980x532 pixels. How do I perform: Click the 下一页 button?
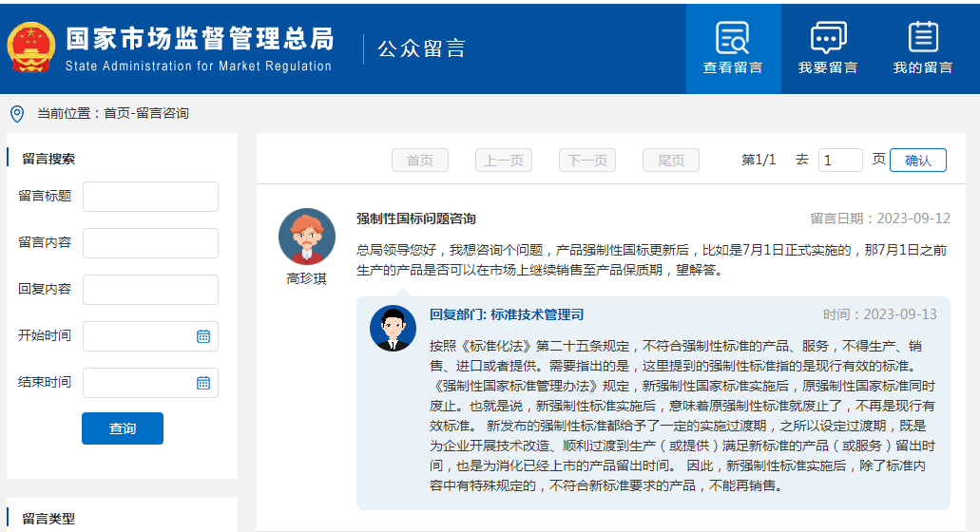(x=587, y=161)
